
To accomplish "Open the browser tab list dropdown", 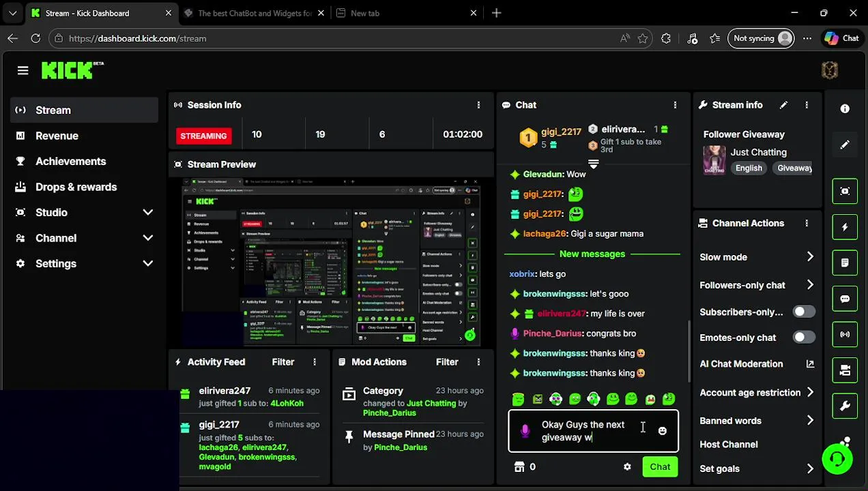I will coord(12,13).
